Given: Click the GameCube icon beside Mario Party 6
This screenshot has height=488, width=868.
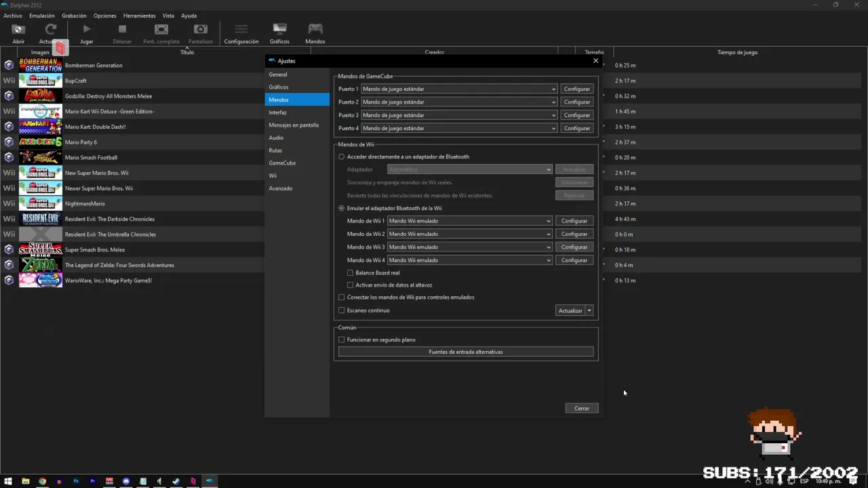Looking at the screenshot, I should pos(9,142).
